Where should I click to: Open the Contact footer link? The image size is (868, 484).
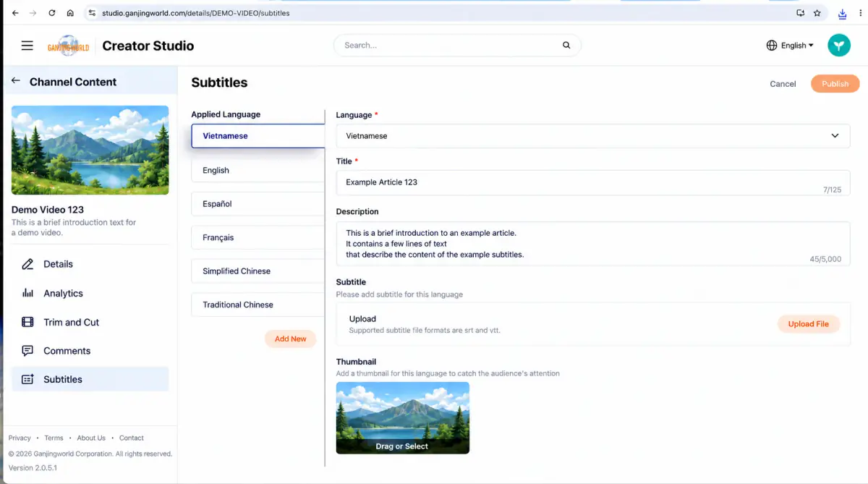[132, 438]
